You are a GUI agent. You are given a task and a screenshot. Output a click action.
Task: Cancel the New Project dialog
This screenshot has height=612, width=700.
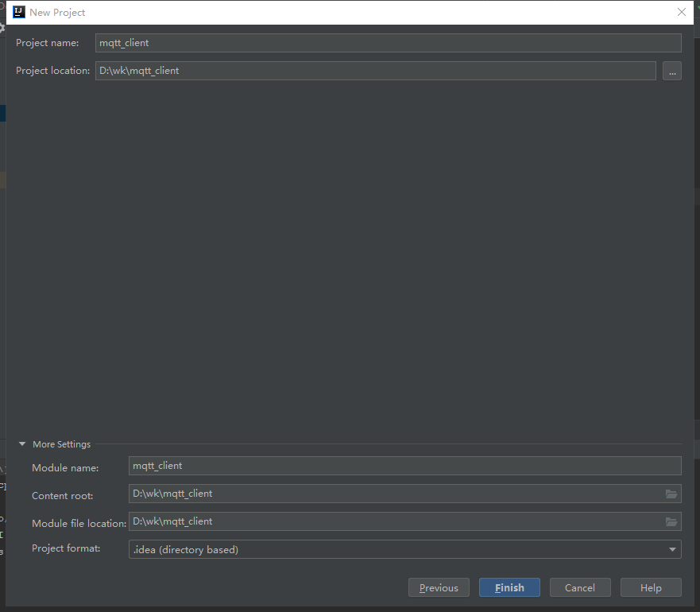click(580, 587)
